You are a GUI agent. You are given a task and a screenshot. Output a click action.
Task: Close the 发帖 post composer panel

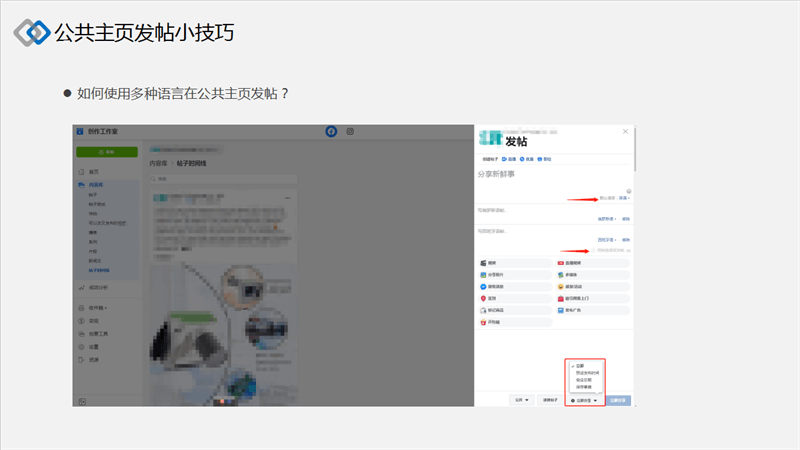click(625, 132)
